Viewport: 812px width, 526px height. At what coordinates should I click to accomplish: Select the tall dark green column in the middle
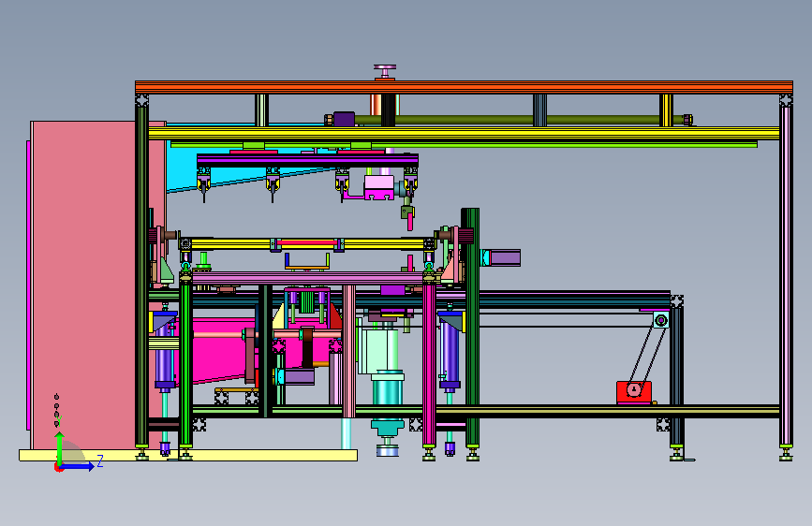point(471,328)
